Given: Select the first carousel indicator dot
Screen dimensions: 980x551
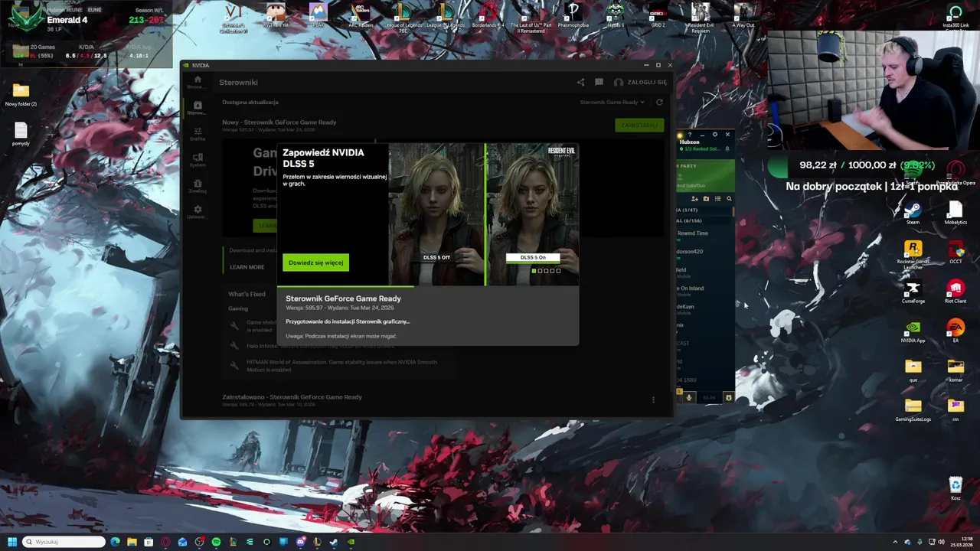Looking at the screenshot, I should (534, 271).
